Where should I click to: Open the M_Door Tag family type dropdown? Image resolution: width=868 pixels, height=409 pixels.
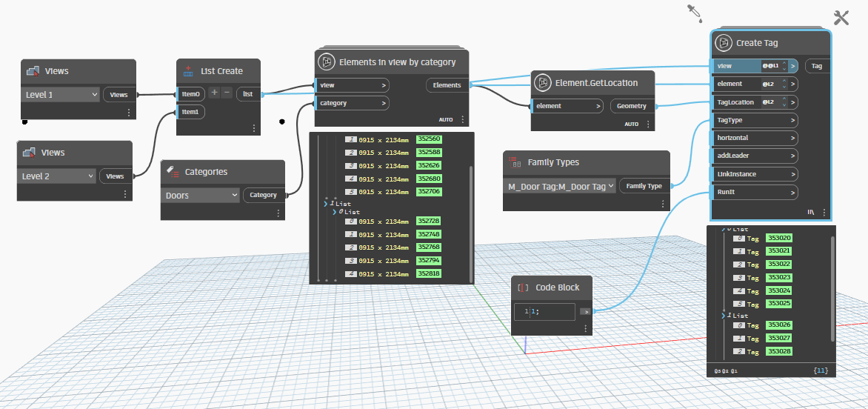coord(559,187)
